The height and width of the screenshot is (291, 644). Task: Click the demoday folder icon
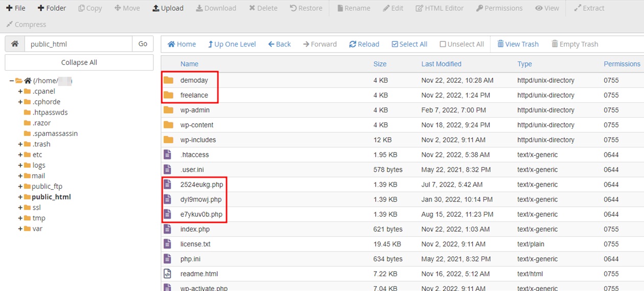pos(168,80)
